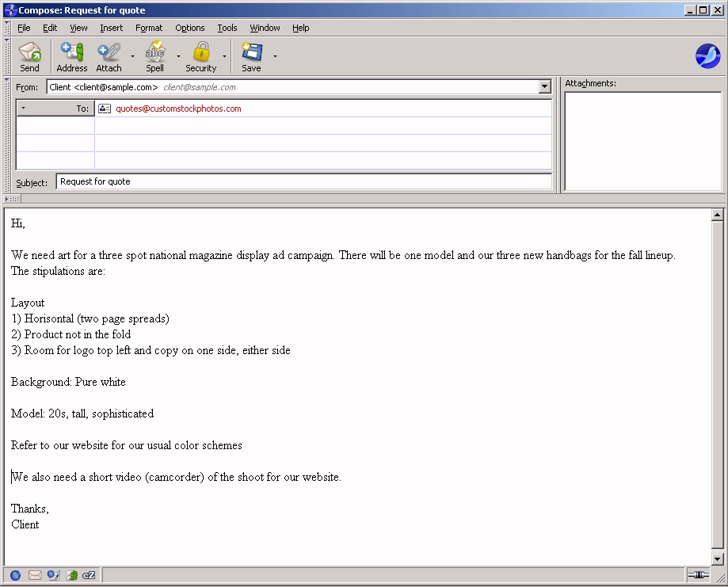This screenshot has width=728, height=587.
Task: Click the address card icon beside recipient
Action: [x=105, y=109]
